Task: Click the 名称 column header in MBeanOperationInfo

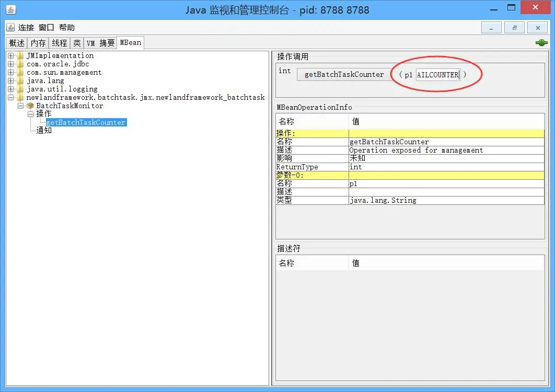Action: [x=312, y=121]
